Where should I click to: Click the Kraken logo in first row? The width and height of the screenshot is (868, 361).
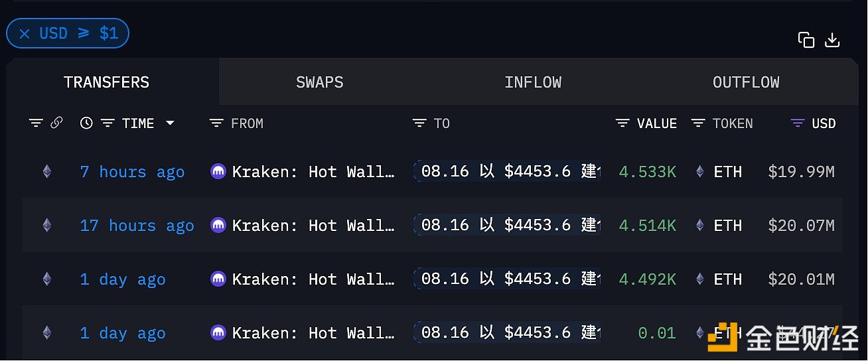pyautogui.click(x=218, y=172)
